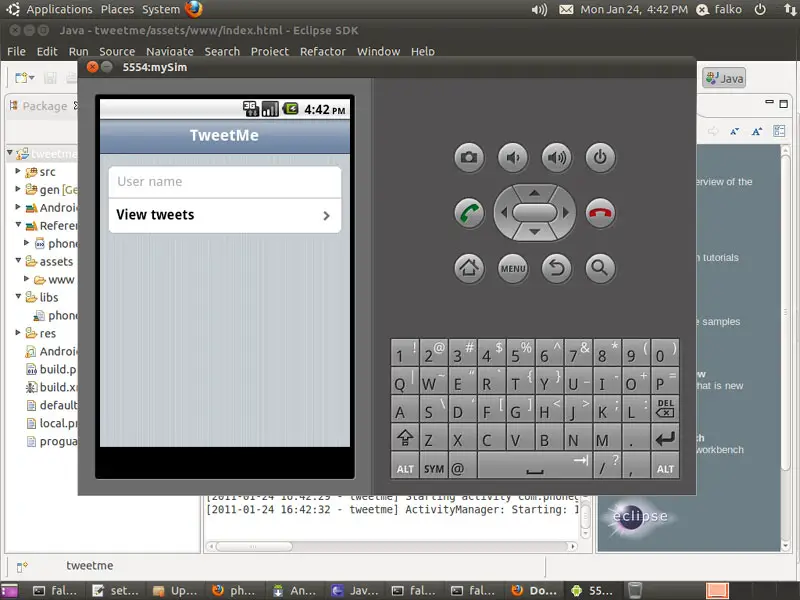Select the Package Explorer tab

click(42, 106)
